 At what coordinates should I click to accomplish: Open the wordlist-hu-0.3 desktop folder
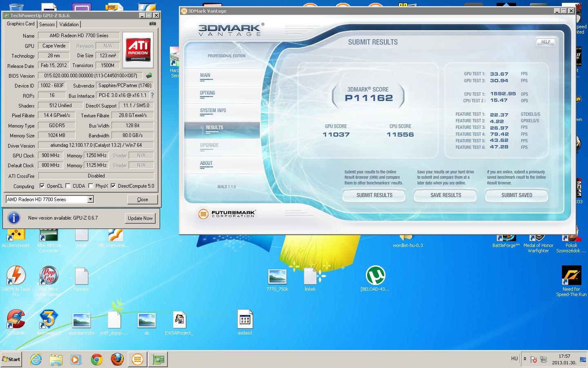pos(408,241)
